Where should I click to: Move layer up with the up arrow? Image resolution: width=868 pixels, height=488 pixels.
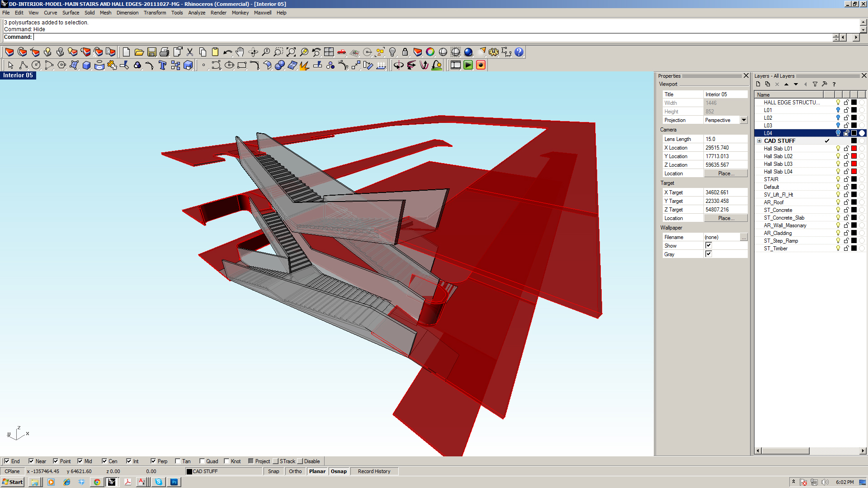click(x=787, y=84)
